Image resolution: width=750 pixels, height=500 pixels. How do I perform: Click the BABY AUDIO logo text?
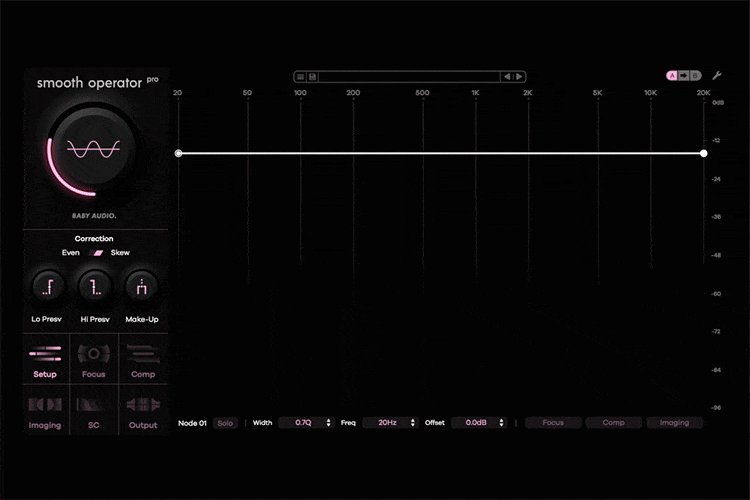click(94, 216)
